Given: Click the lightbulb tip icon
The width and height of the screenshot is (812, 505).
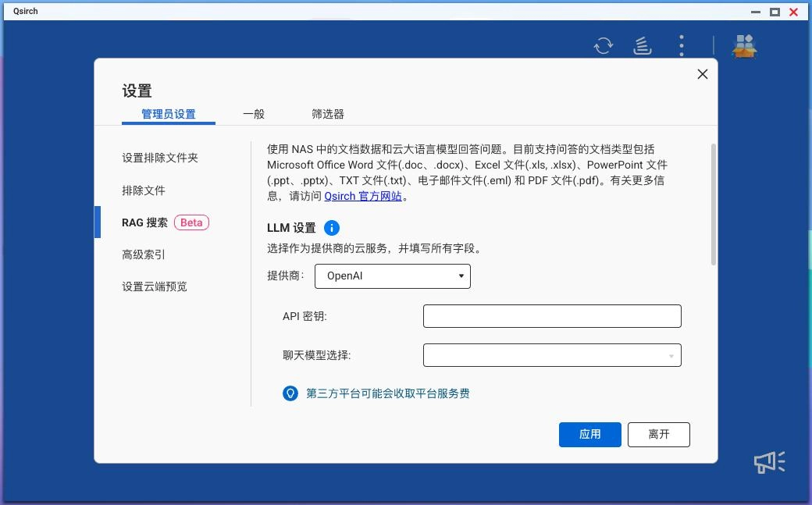Looking at the screenshot, I should pyautogui.click(x=290, y=393).
